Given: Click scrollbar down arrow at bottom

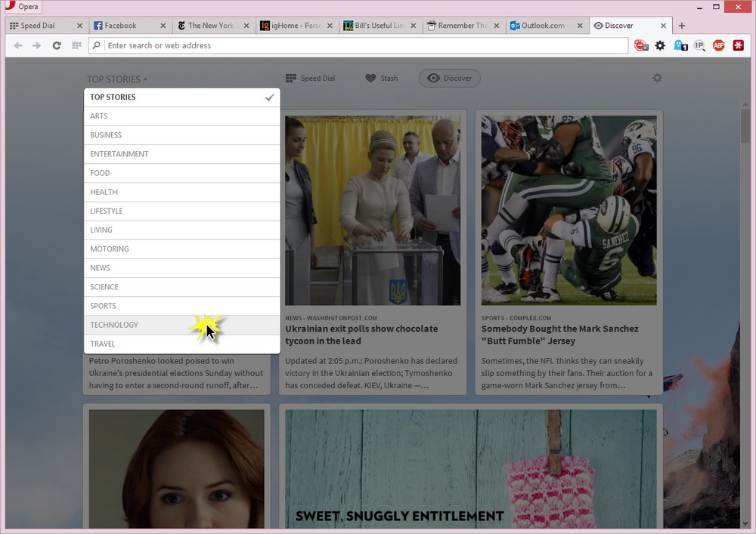Looking at the screenshot, I should (746, 523).
